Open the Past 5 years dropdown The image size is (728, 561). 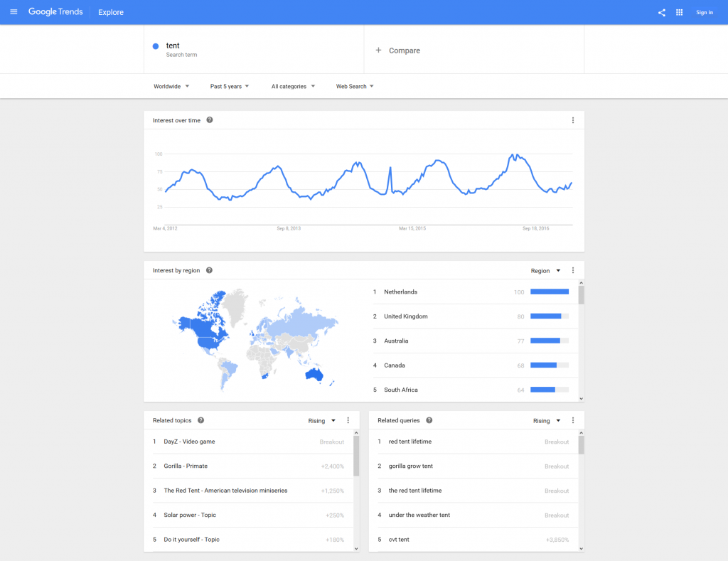click(230, 86)
